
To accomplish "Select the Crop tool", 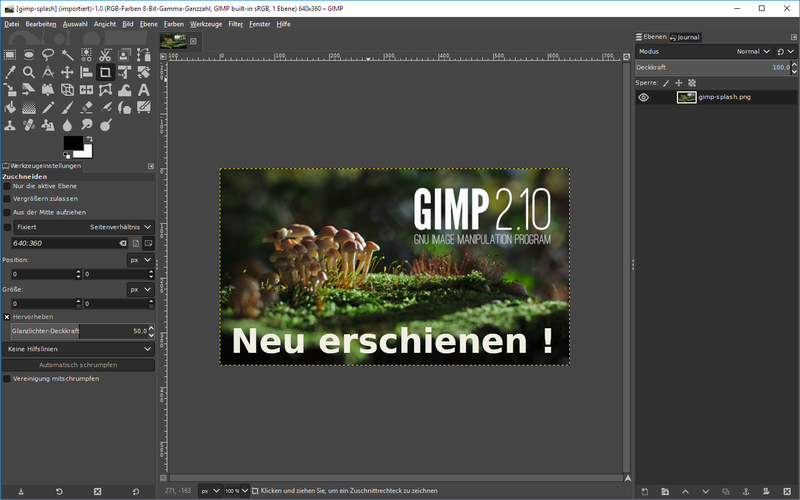I will click(105, 72).
